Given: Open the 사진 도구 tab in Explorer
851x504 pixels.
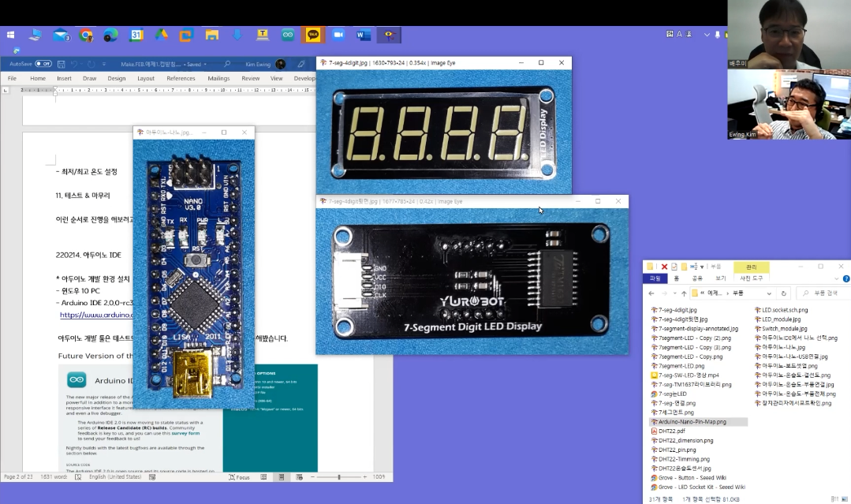Looking at the screenshot, I should tap(751, 278).
